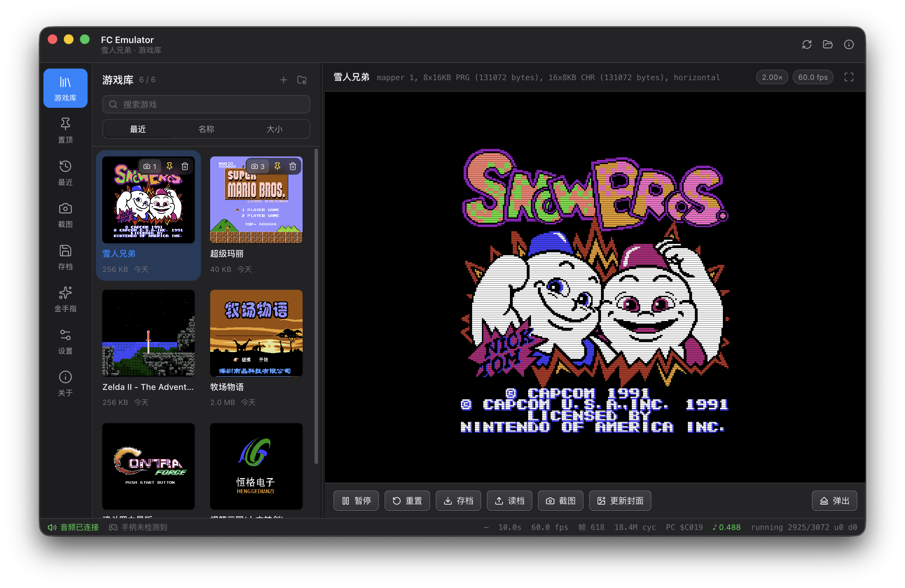The image size is (905, 588).
Task: Pause emulation with 暂停 button
Action: click(356, 501)
